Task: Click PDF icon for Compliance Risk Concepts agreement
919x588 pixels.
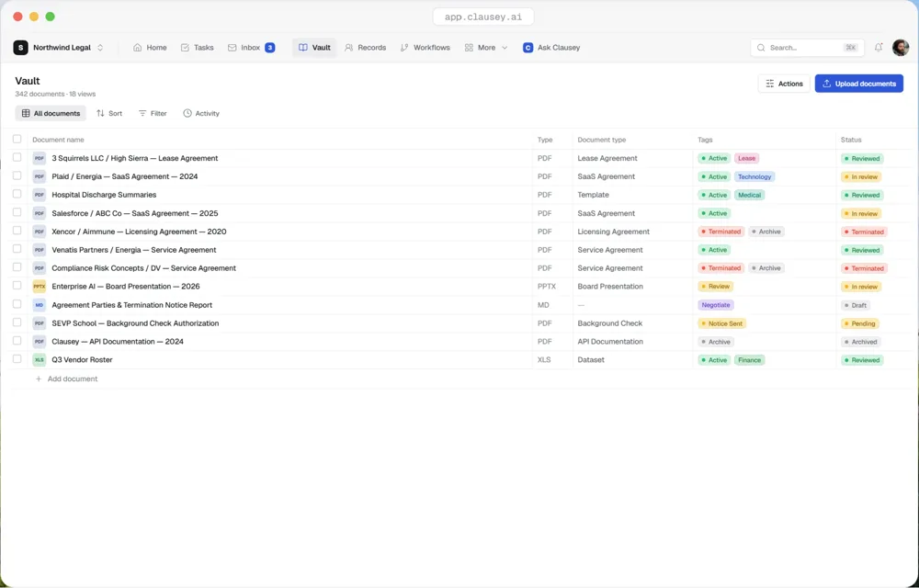Action: click(40, 267)
